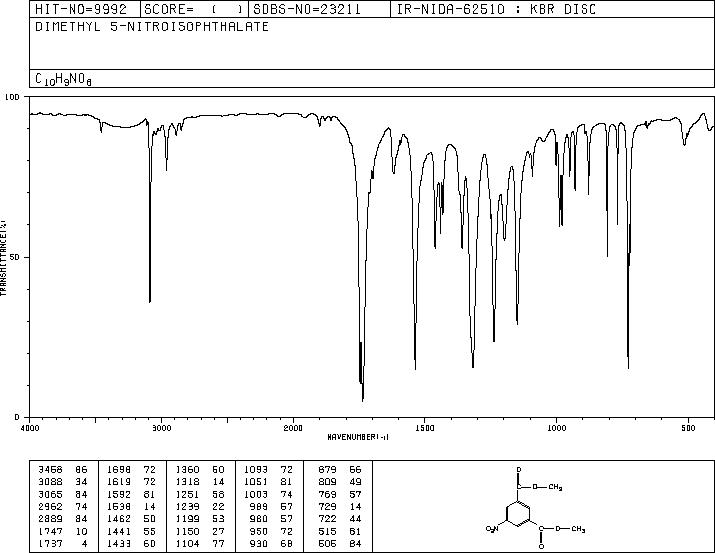
Task: Click peak table value 1433
Action: coord(119,543)
